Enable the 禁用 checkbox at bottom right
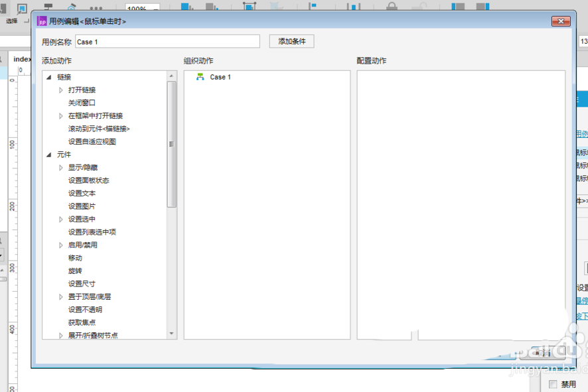This screenshot has width=588, height=392. click(553, 383)
